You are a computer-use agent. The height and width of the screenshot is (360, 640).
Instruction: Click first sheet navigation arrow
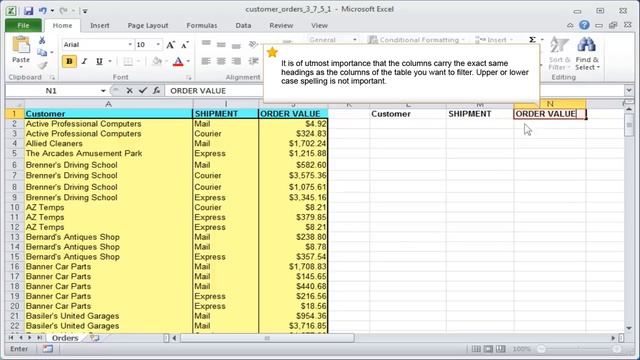(11, 338)
